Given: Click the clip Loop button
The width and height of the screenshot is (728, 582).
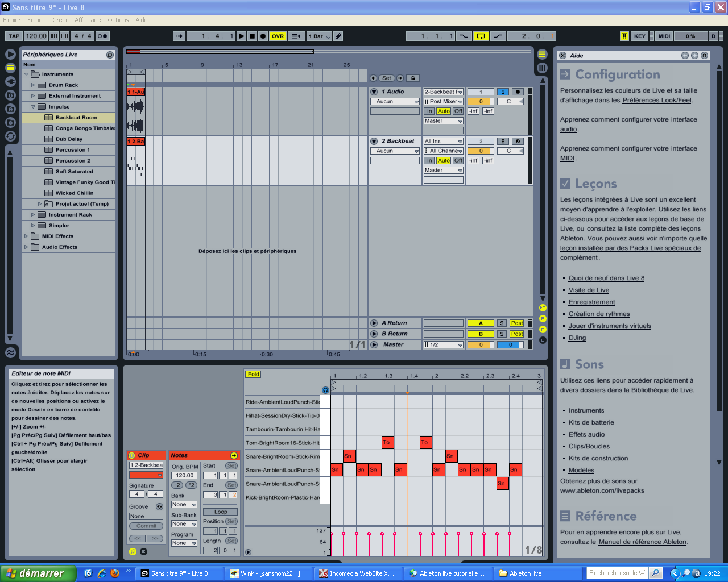Looking at the screenshot, I should [x=221, y=512].
